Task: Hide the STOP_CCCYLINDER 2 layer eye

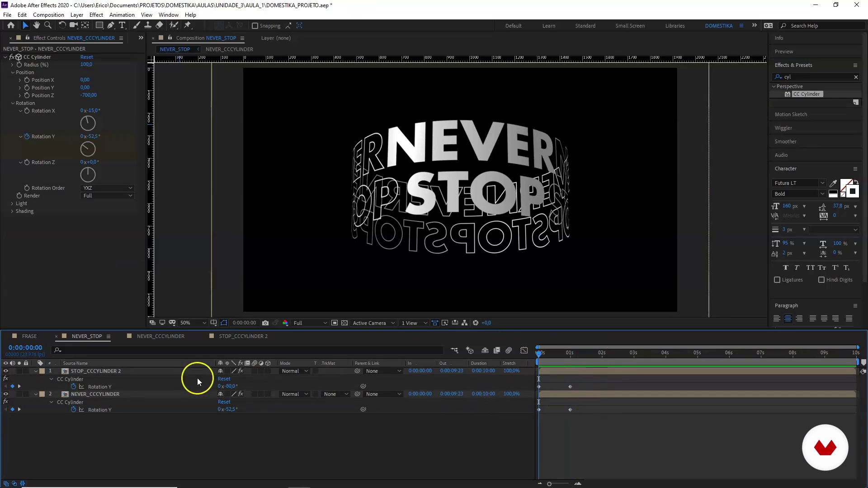Action: point(5,371)
